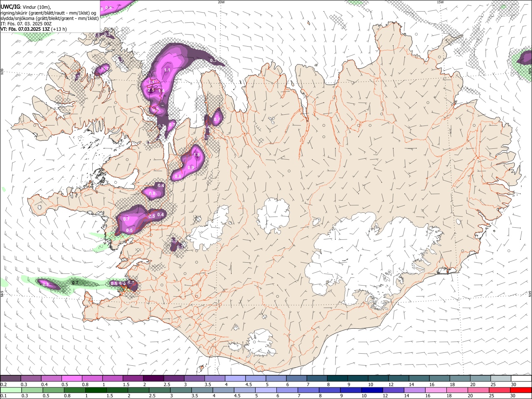Pick the light pink 16–18 swatch in the bottom legend row
Image resolution: width=532 pixels, height=399 pixels.
(x=436, y=390)
